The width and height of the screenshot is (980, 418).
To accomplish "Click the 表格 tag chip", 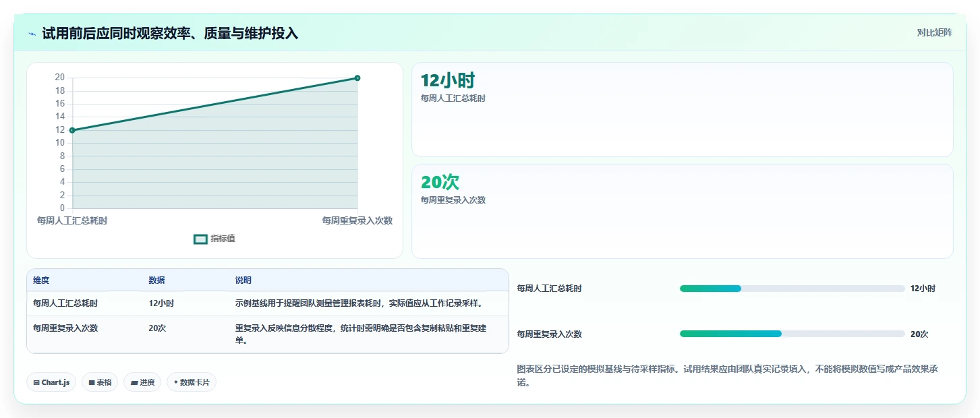I will (x=100, y=382).
